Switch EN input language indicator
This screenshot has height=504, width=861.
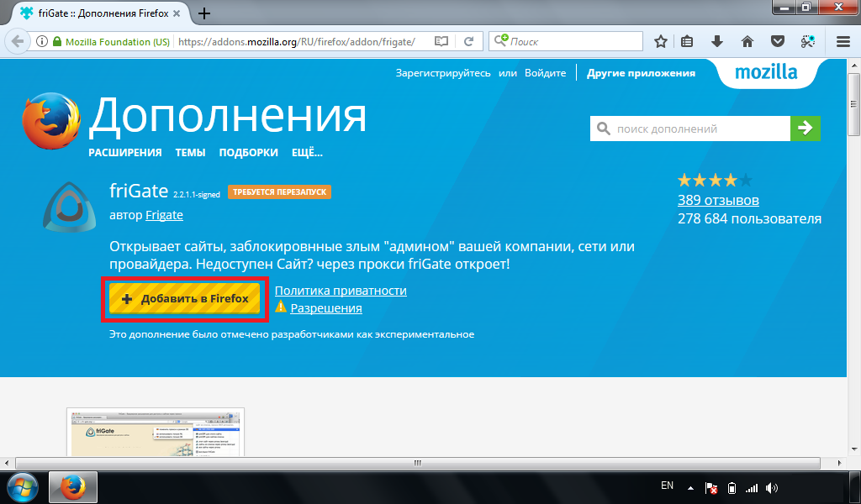pos(667,486)
